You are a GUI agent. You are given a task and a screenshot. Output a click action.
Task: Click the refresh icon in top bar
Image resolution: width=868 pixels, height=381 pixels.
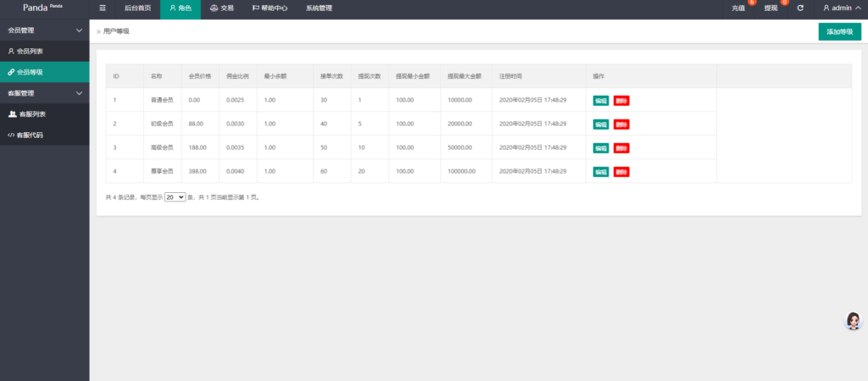tap(800, 8)
